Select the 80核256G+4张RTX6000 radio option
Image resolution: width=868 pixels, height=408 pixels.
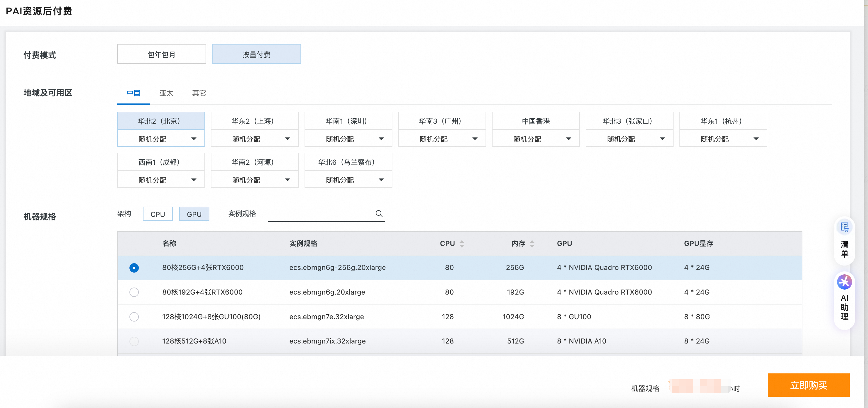(x=134, y=268)
